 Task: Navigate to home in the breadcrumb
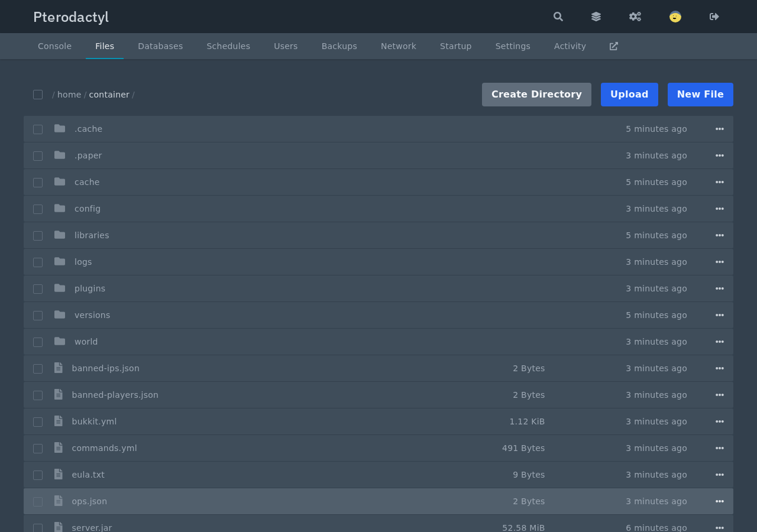(x=69, y=95)
